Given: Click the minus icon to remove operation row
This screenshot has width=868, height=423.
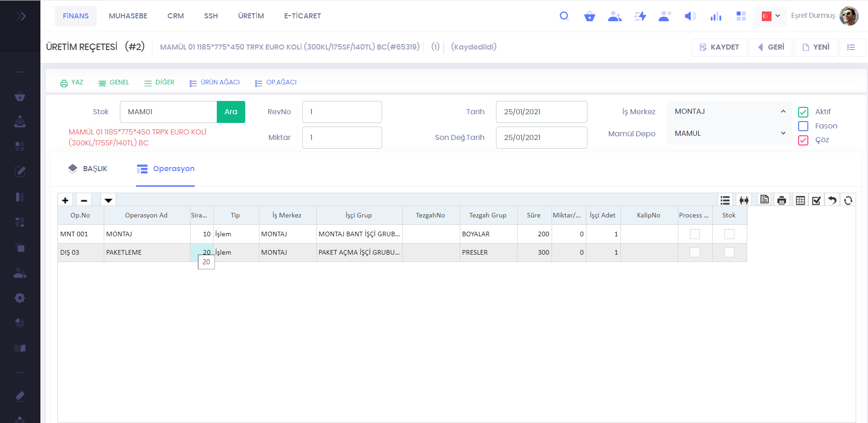Looking at the screenshot, I should (x=84, y=200).
